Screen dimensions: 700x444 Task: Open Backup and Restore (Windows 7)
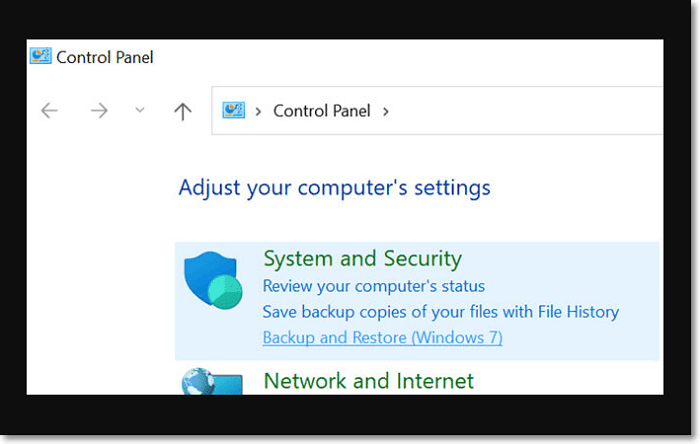click(x=382, y=338)
